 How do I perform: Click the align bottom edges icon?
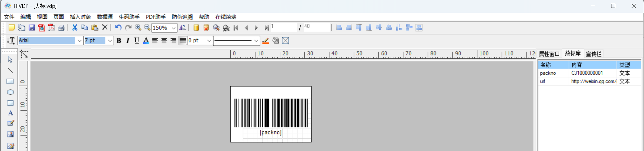point(369,27)
